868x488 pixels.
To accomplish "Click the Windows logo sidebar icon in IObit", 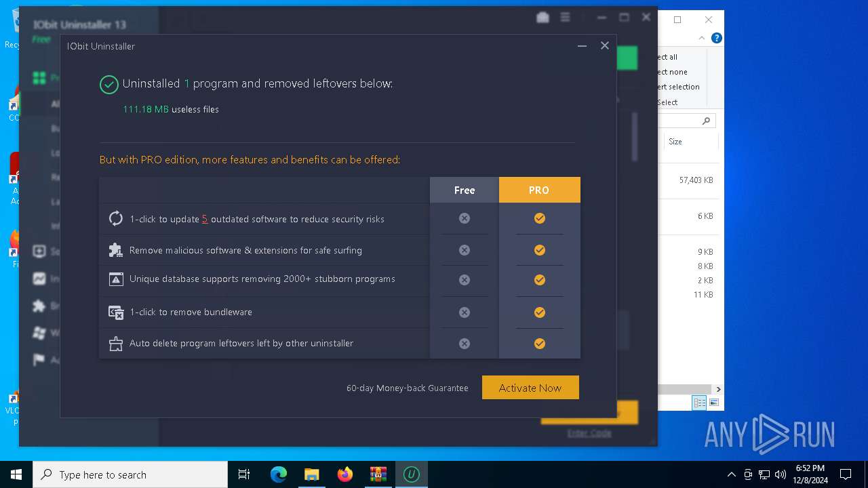I will pos(39,333).
